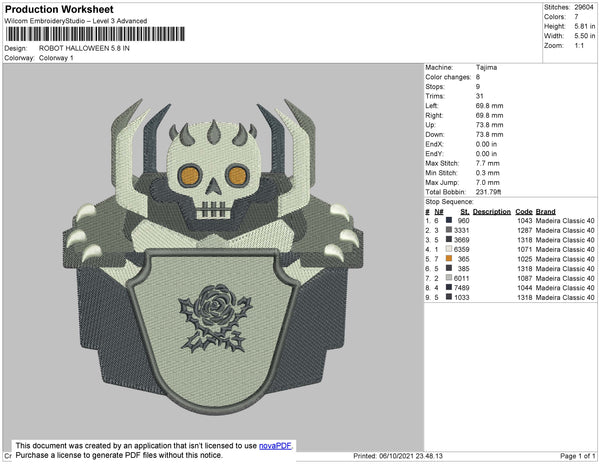Screen dimensions: 600x464
Task: Click the swatch in stop 9 row
Action: pyautogui.click(x=452, y=297)
